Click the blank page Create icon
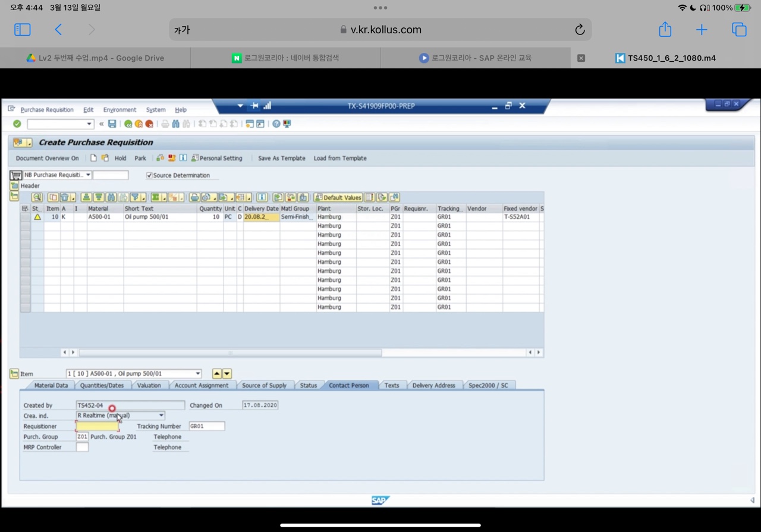 click(93, 158)
